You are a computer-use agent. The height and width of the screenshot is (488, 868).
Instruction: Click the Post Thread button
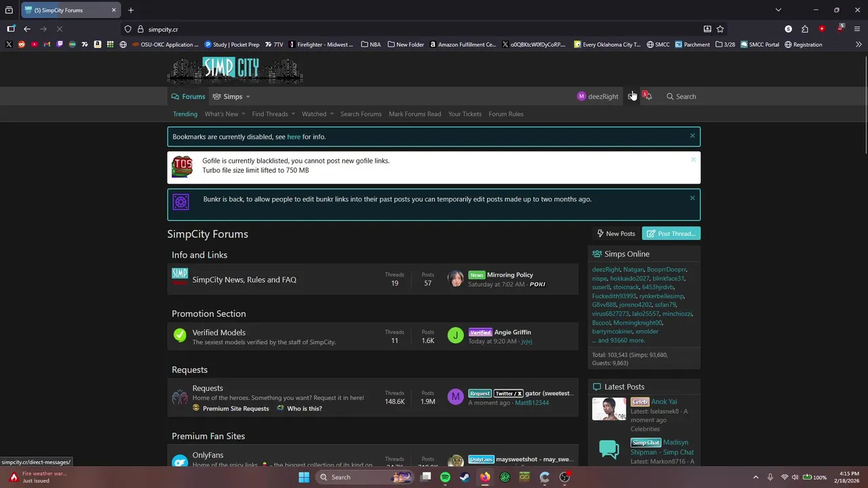pos(671,233)
